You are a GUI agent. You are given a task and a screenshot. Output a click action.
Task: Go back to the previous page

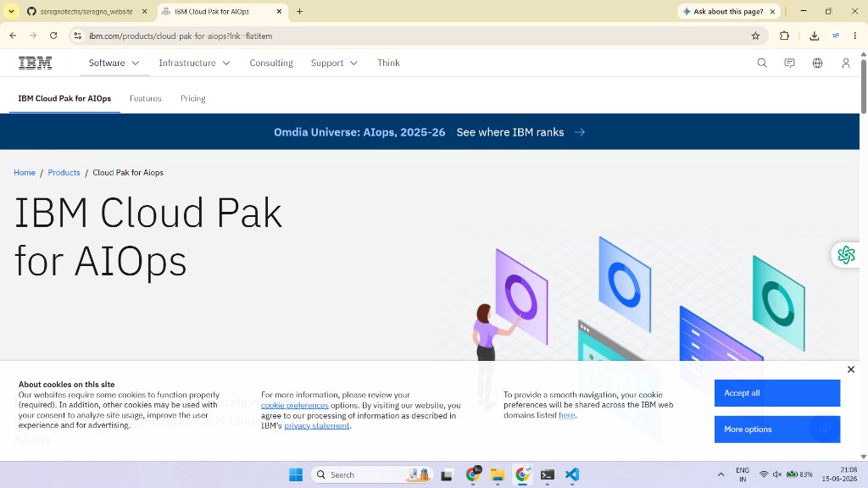(x=14, y=36)
